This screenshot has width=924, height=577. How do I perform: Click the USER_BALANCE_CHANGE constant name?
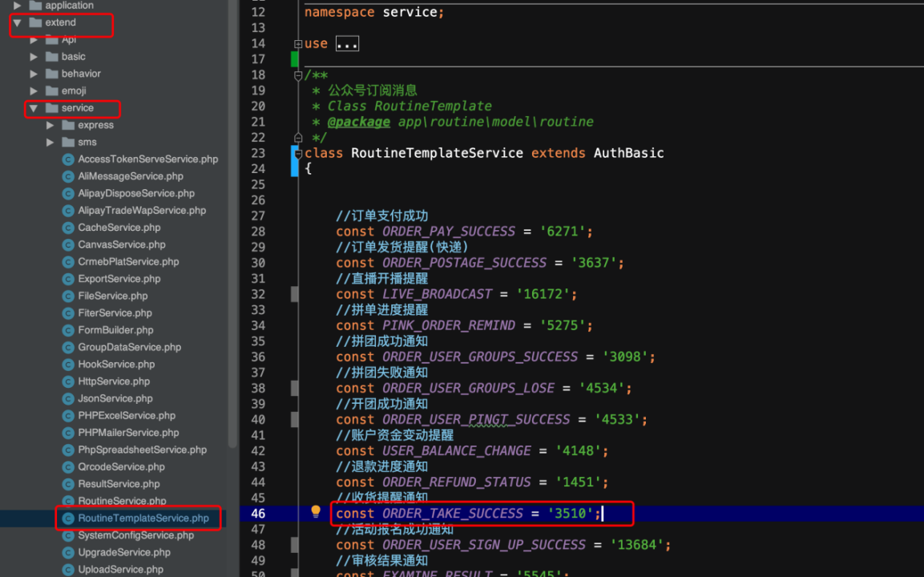click(457, 451)
